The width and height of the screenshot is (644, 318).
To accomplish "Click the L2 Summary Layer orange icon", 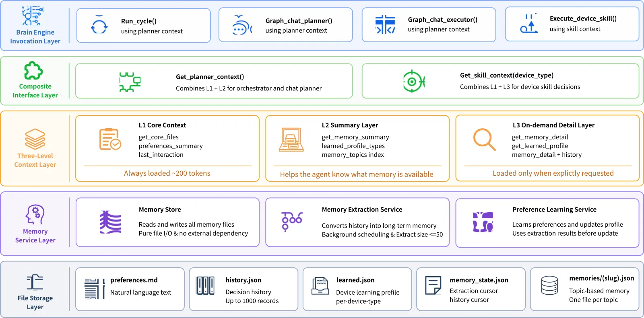I will point(291,140).
